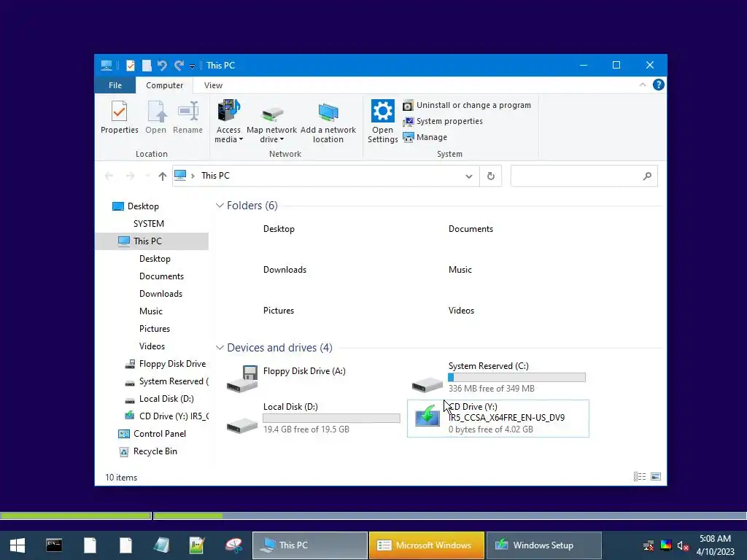Click the quick access New folder icon
Image resolution: width=747 pixels, height=560 pixels.
click(146, 65)
